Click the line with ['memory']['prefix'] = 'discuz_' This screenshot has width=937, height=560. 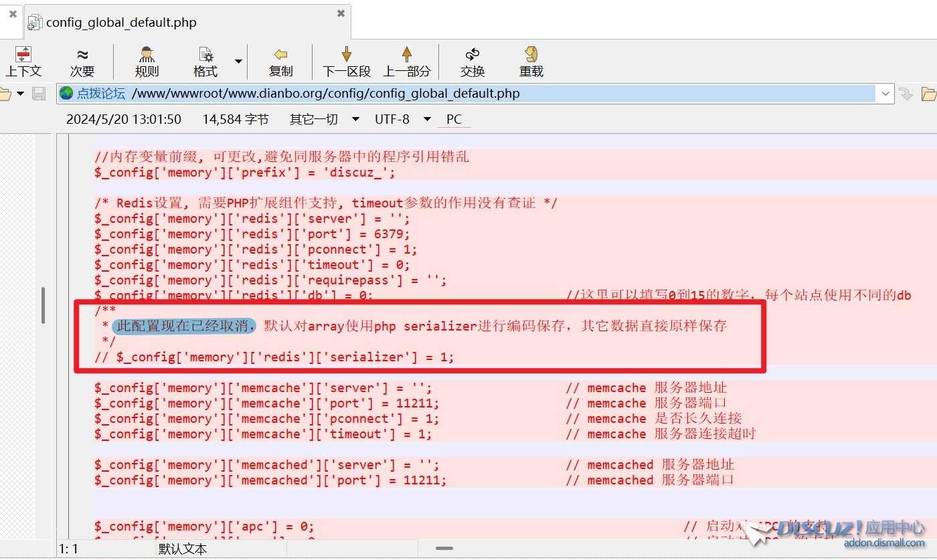(x=245, y=173)
